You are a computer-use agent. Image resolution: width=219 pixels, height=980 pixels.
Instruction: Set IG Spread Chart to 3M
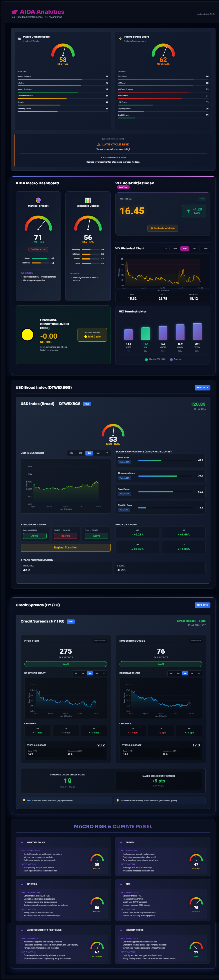185,673
